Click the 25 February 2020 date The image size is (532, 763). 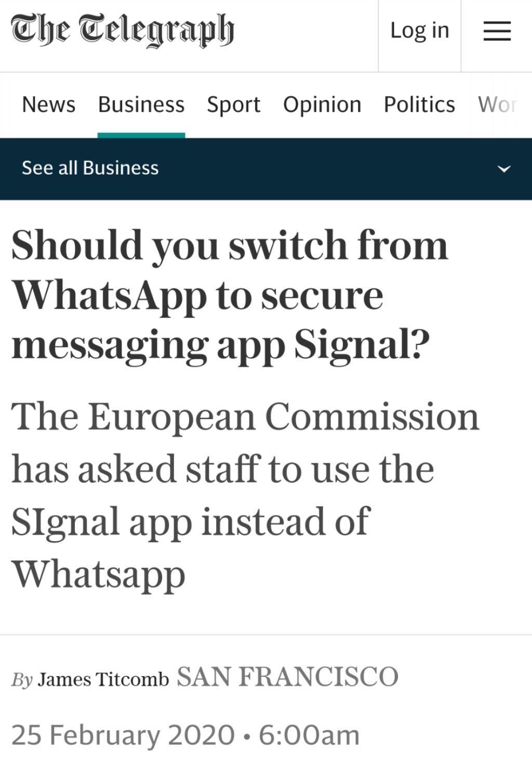pyautogui.click(x=123, y=735)
